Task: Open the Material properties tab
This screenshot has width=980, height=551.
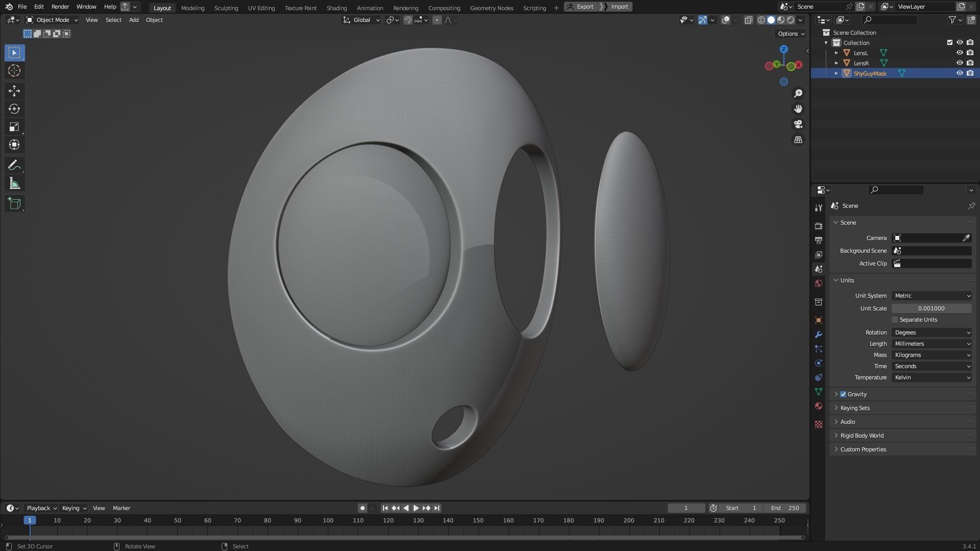Action: click(x=819, y=406)
